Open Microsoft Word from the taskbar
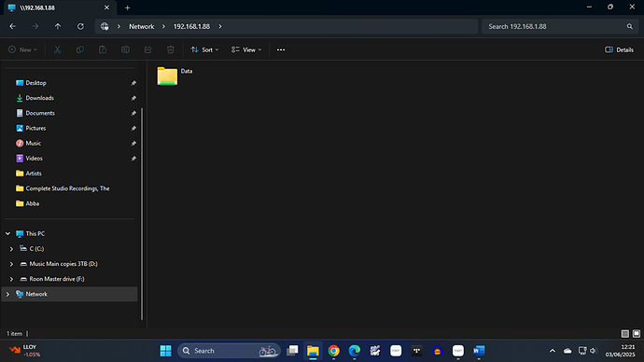The height and width of the screenshot is (362, 644). point(479,351)
